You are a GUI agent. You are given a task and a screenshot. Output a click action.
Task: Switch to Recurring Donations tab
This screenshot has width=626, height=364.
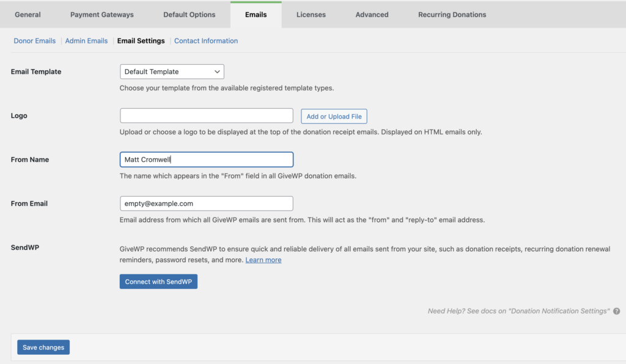[452, 15]
